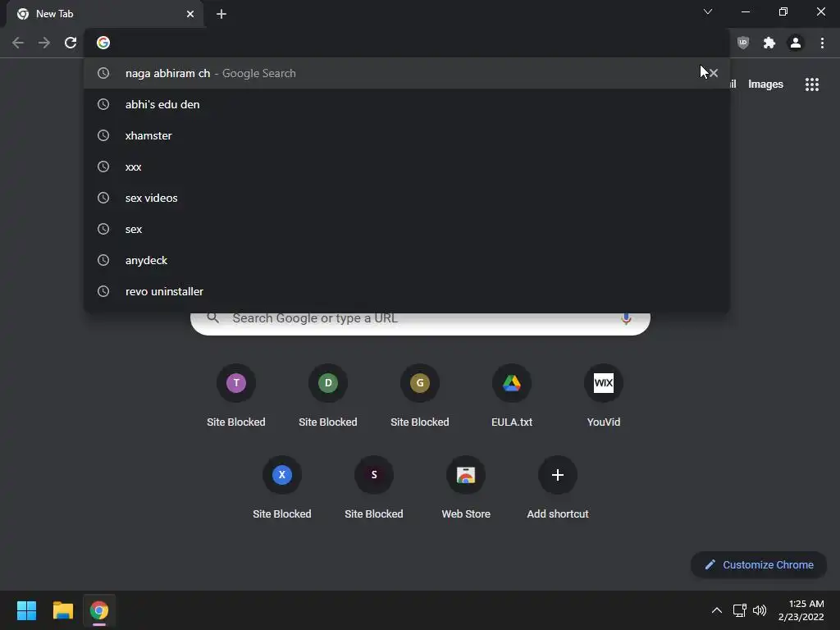Open Chrome three-dot menu

pos(822,43)
